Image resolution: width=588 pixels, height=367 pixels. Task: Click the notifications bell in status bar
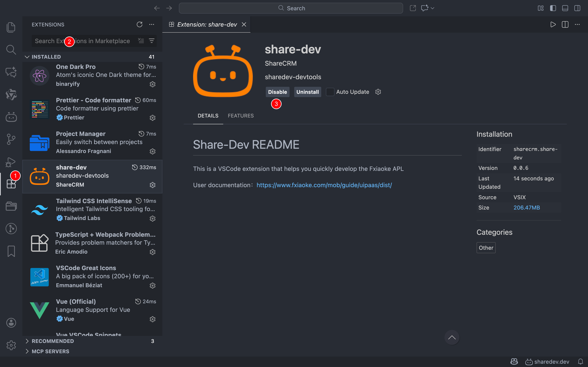coord(580,362)
